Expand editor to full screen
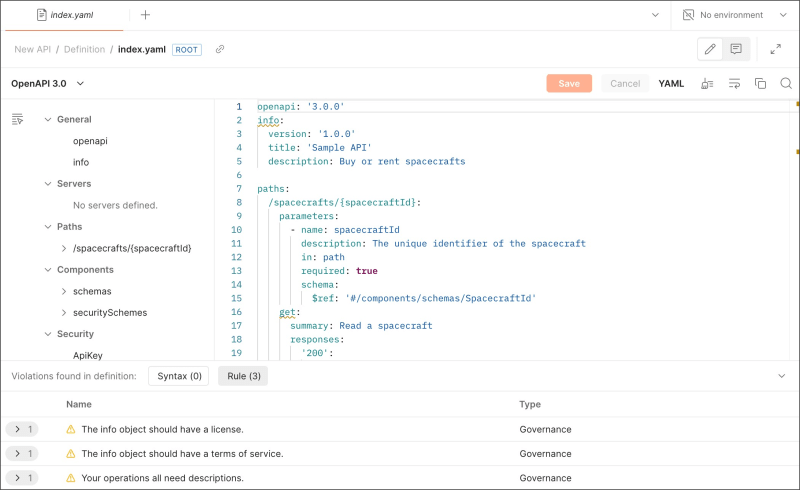 coord(776,49)
